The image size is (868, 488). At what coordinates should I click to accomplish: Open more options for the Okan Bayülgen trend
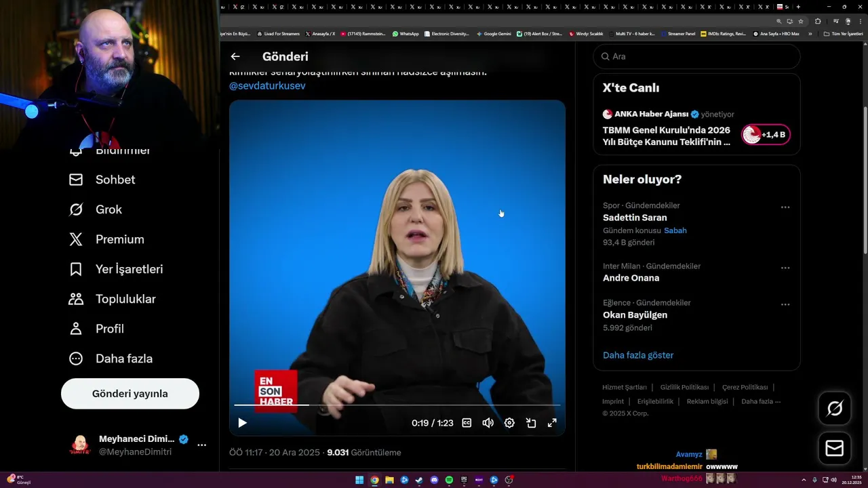pyautogui.click(x=785, y=304)
